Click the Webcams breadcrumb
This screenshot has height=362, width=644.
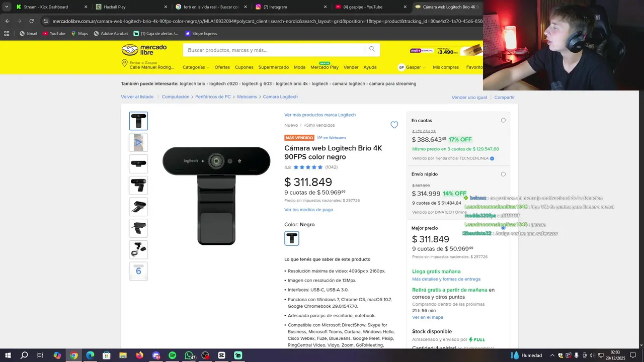click(247, 97)
